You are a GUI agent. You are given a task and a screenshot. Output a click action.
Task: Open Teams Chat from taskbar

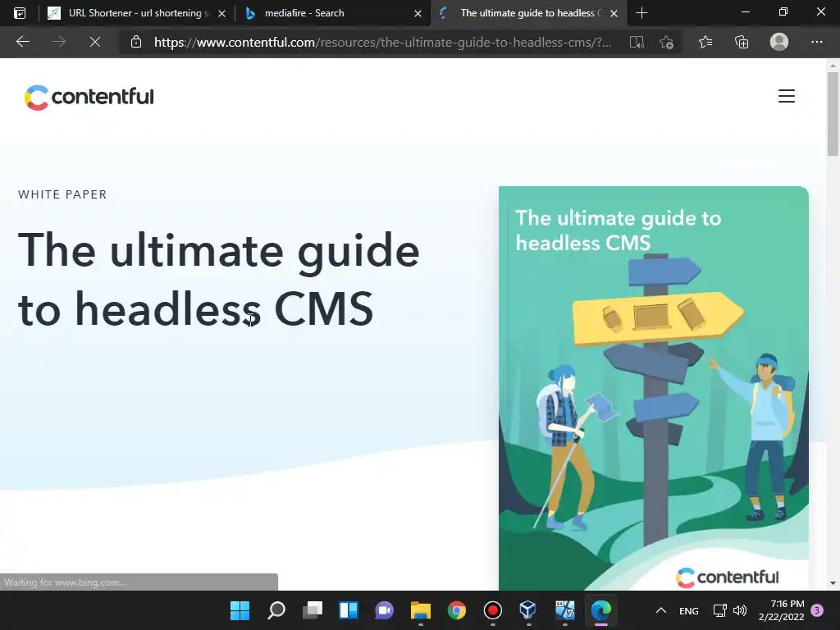click(384, 610)
